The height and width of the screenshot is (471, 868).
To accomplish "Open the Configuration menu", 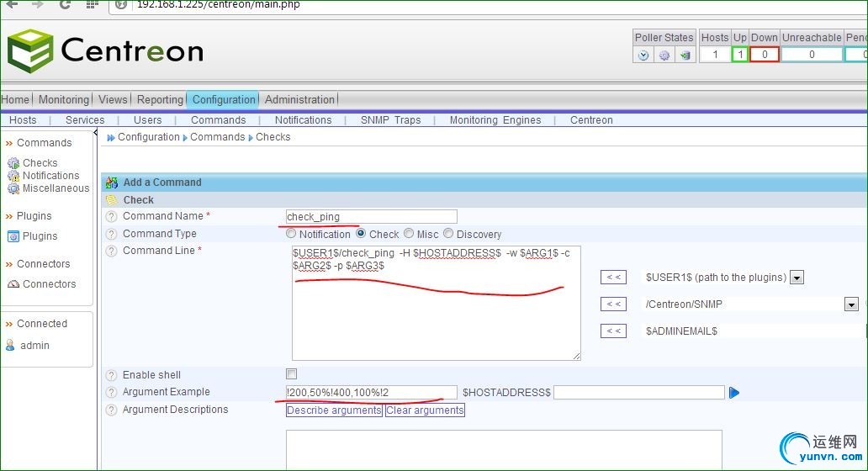I will [223, 99].
